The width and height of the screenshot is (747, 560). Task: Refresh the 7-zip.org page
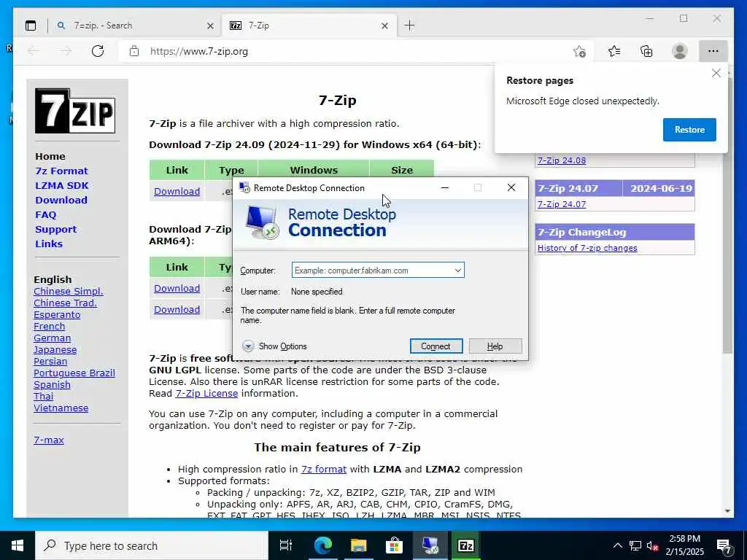[x=98, y=51]
